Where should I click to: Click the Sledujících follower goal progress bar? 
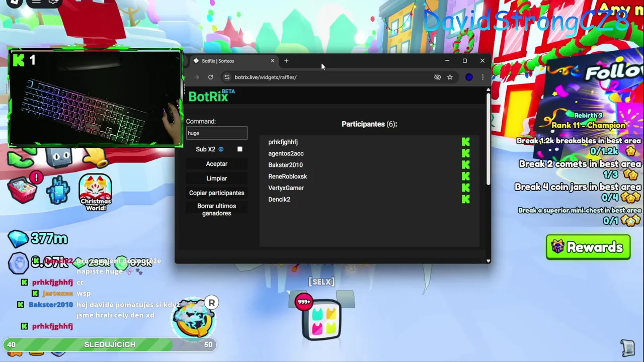coord(110,344)
